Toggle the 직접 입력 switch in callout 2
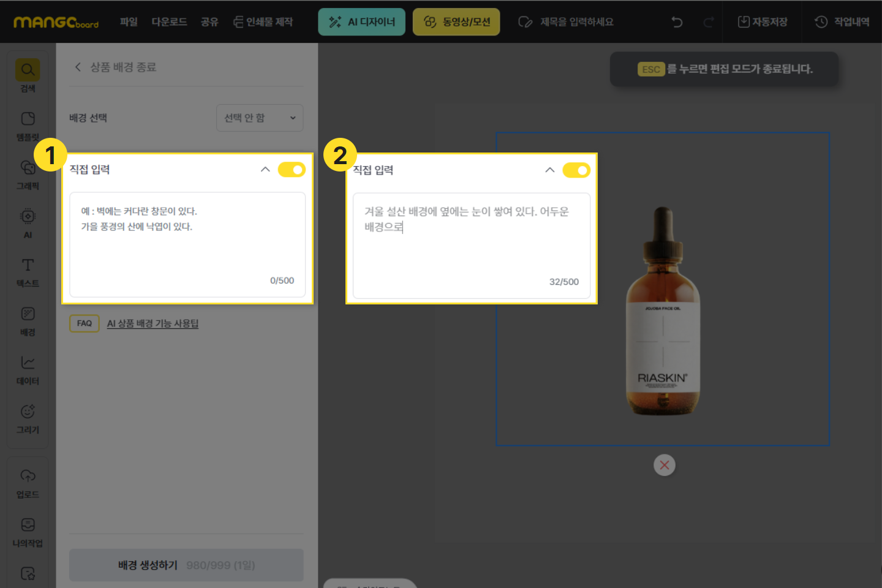Viewport: 882px width, 588px height. click(x=576, y=170)
